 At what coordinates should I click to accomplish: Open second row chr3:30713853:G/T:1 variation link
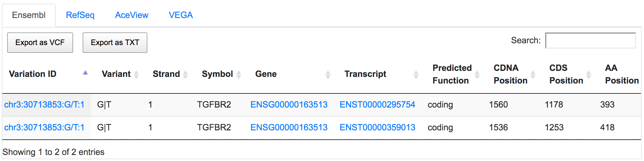(x=44, y=127)
